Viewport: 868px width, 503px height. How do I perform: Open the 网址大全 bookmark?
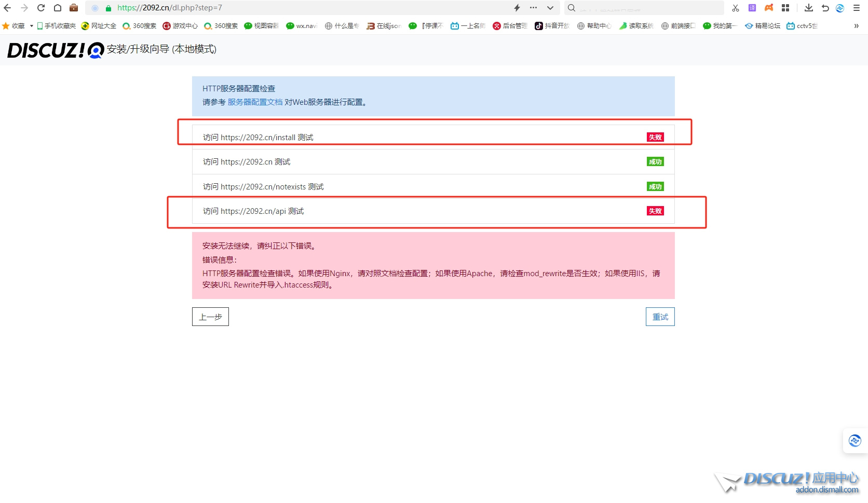click(x=99, y=26)
